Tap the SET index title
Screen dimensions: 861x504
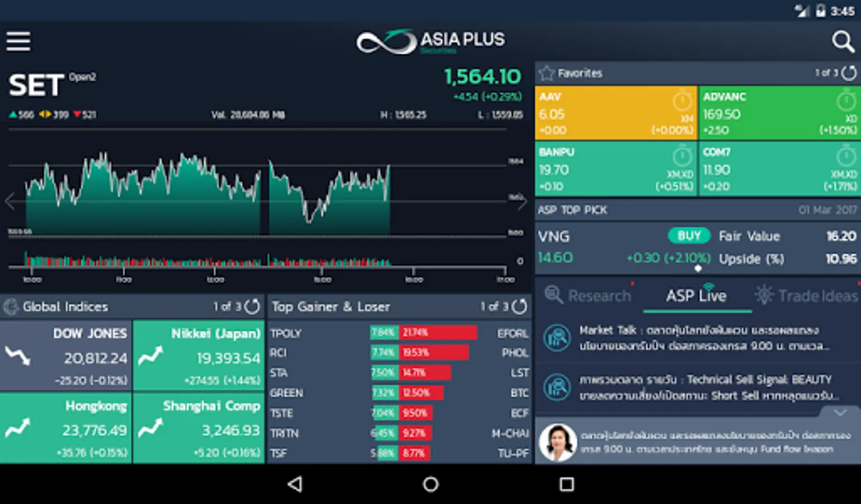[36, 85]
